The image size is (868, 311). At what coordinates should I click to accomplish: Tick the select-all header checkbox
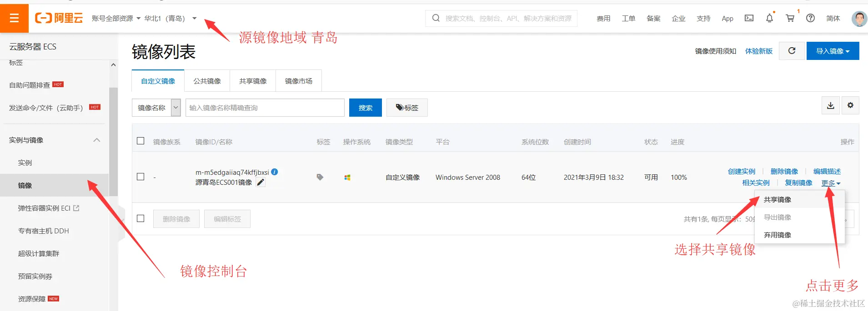click(x=140, y=141)
